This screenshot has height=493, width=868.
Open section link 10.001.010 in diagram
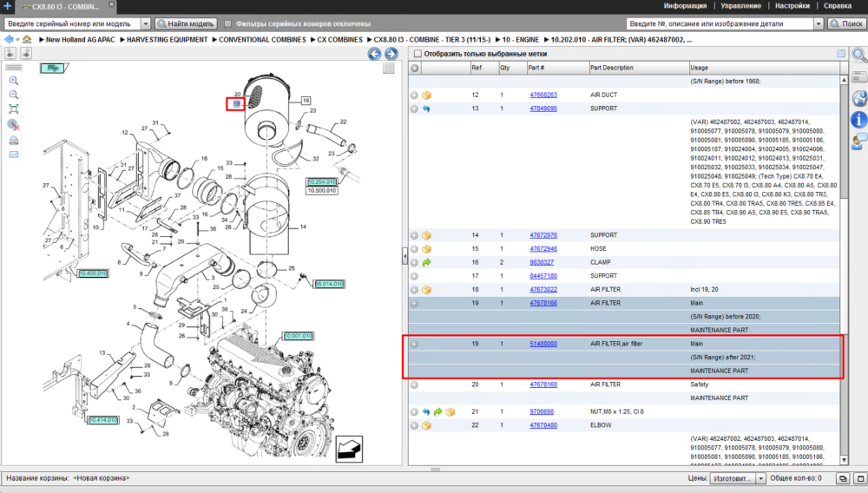(299, 336)
